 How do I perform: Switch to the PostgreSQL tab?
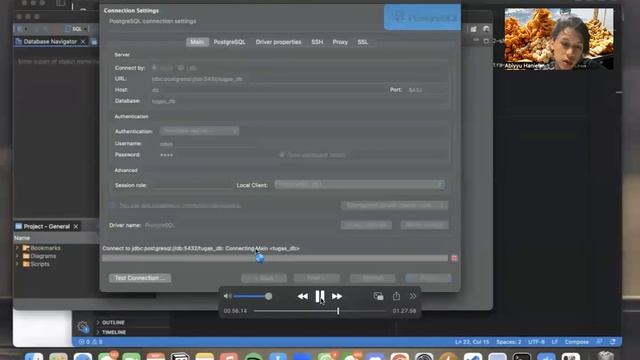click(x=229, y=42)
